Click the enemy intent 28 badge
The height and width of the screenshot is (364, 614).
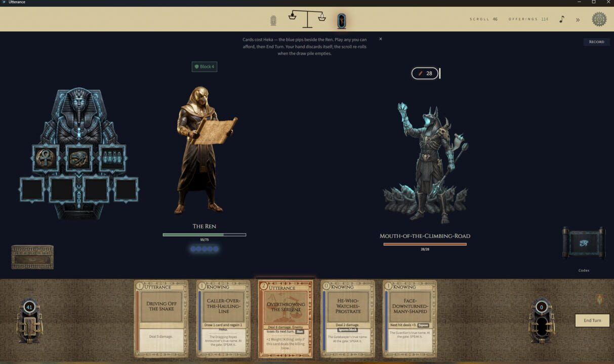pyautogui.click(x=425, y=73)
